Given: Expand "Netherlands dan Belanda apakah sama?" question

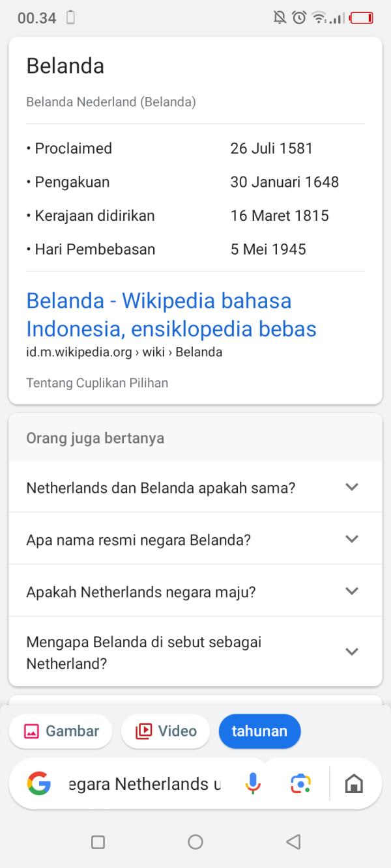Looking at the screenshot, I should (352, 487).
